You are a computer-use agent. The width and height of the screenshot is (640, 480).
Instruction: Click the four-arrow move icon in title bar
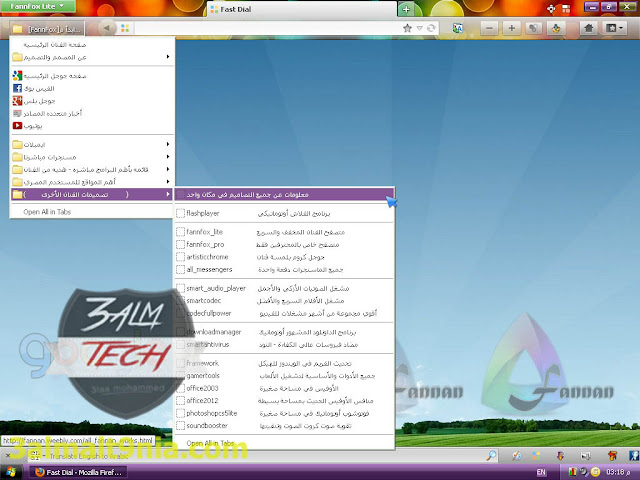point(551,9)
